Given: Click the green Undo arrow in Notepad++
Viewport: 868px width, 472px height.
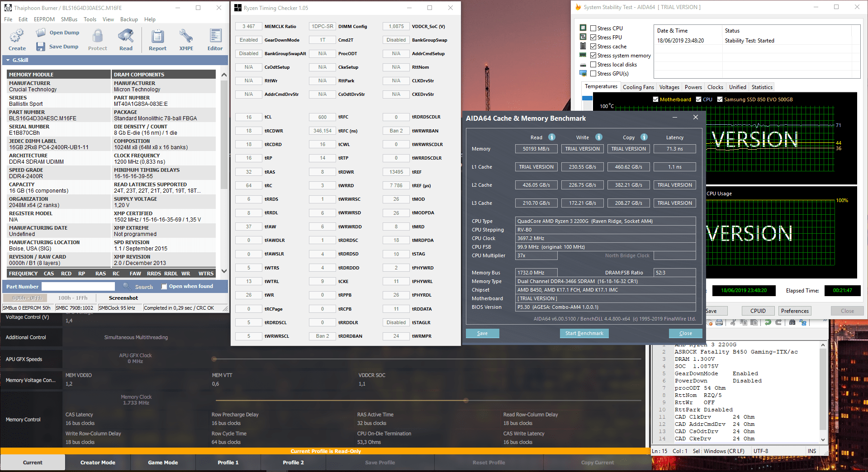Looking at the screenshot, I should coord(768,322).
